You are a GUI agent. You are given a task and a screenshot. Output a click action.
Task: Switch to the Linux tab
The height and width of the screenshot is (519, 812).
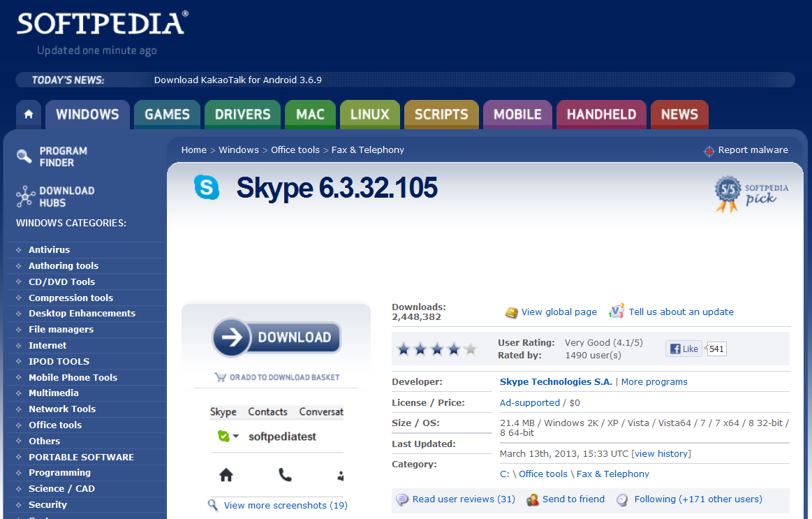tap(369, 115)
